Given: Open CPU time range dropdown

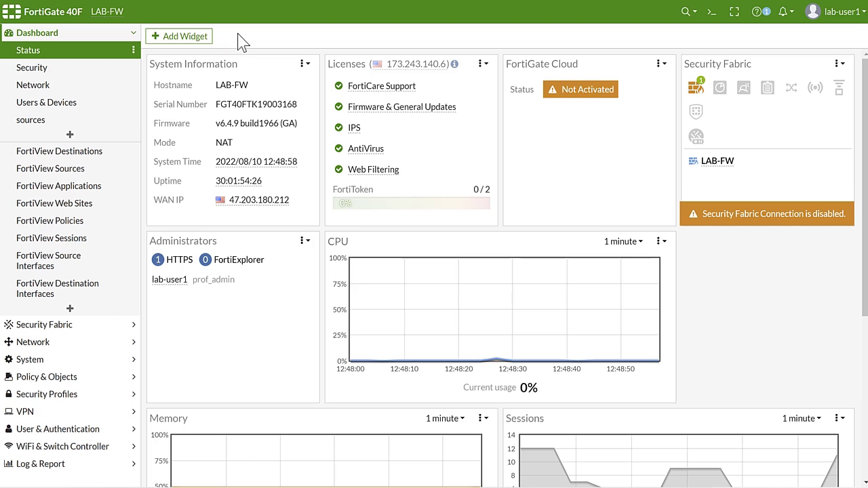Looking at the screenshot, I should 623,241.
